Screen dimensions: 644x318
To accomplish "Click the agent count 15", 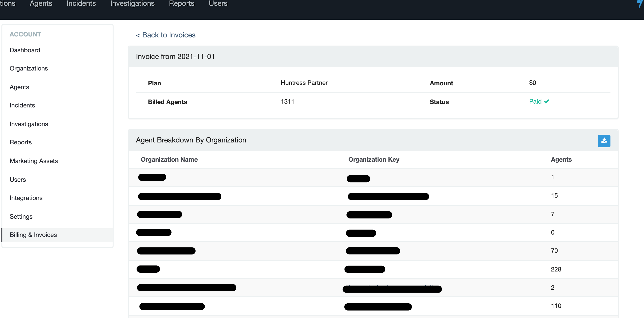I will 554,195.
